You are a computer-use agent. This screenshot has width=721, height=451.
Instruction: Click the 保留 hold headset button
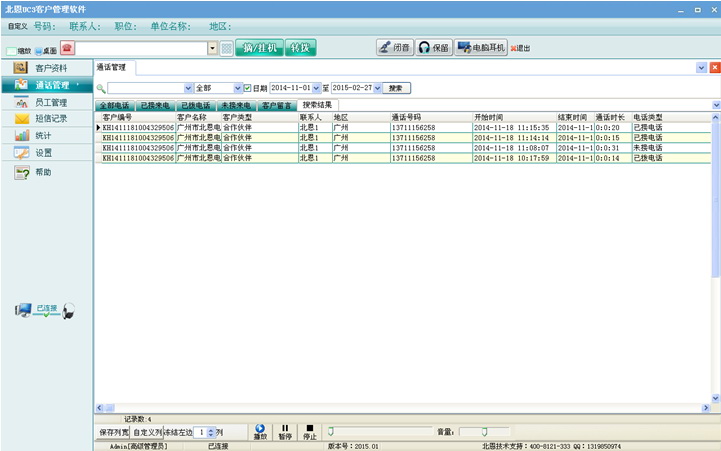click(434, 47)
